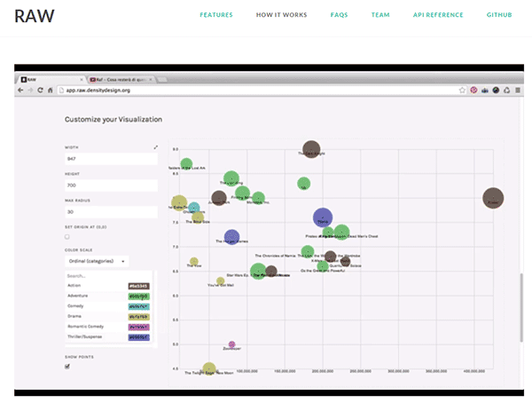Click the Height input field showing 700
The height and width of the screenshot is (403, 532).
point(112,186)
